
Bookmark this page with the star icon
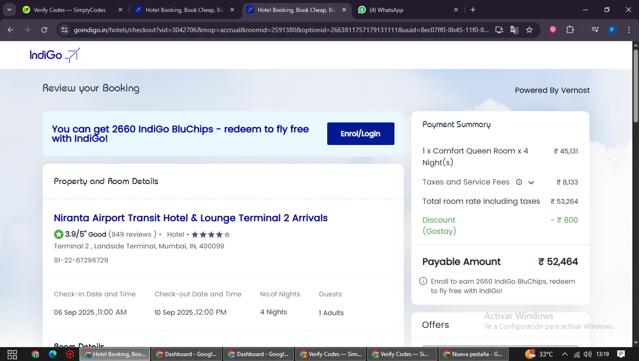tap(529, 30)
